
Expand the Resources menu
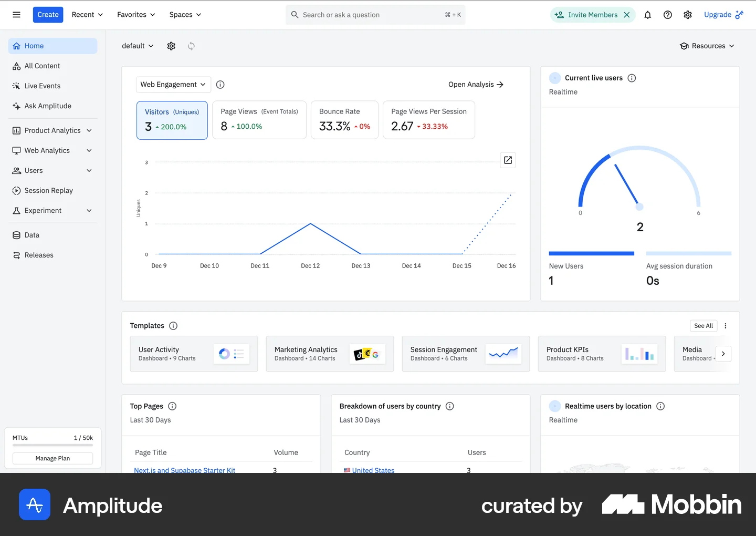click(x=707, y=46)
